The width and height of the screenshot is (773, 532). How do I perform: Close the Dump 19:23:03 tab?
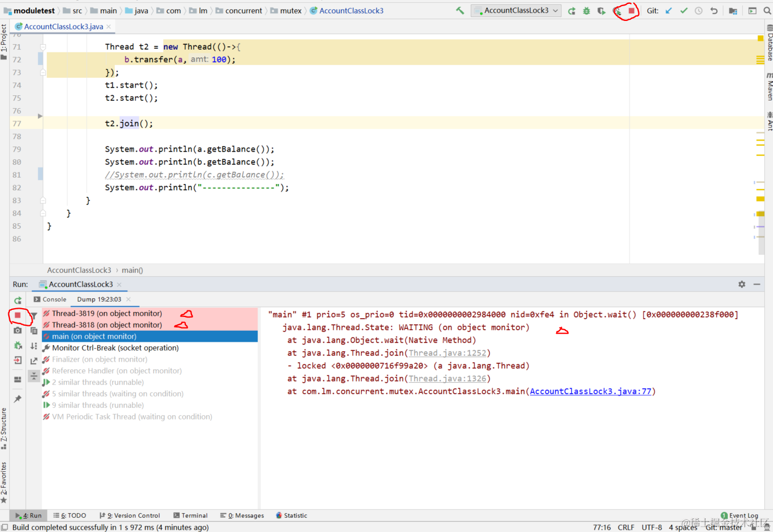[128, 299]
